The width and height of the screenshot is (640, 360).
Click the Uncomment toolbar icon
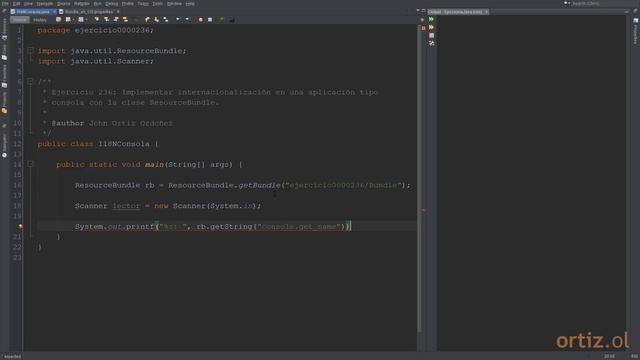click(232, 20)
